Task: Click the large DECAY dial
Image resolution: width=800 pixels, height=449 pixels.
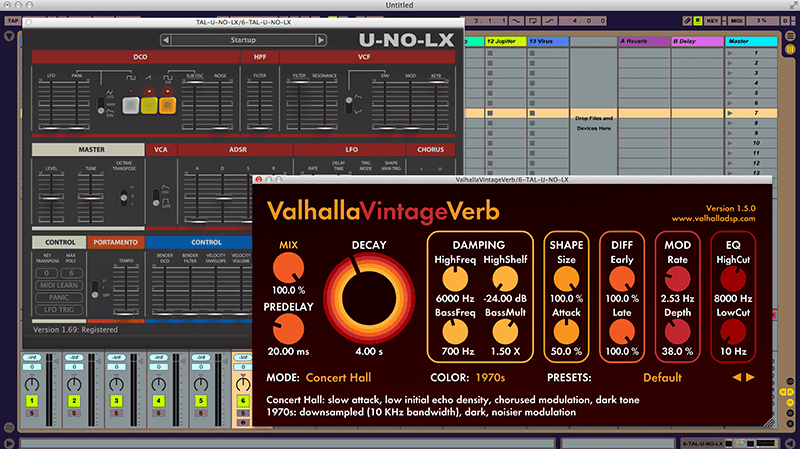Action: [x=369, y=299]
